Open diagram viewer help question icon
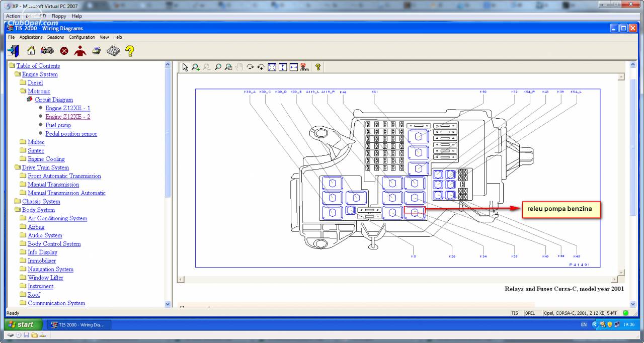This screenshot has width=644, height=343. tap(318, 67)
